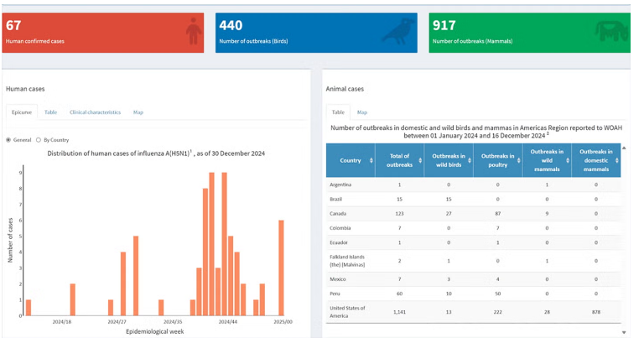The image size is (644, 338).
Task: Switch to Table tab in Human cases
Action: (x=51, y=112)
